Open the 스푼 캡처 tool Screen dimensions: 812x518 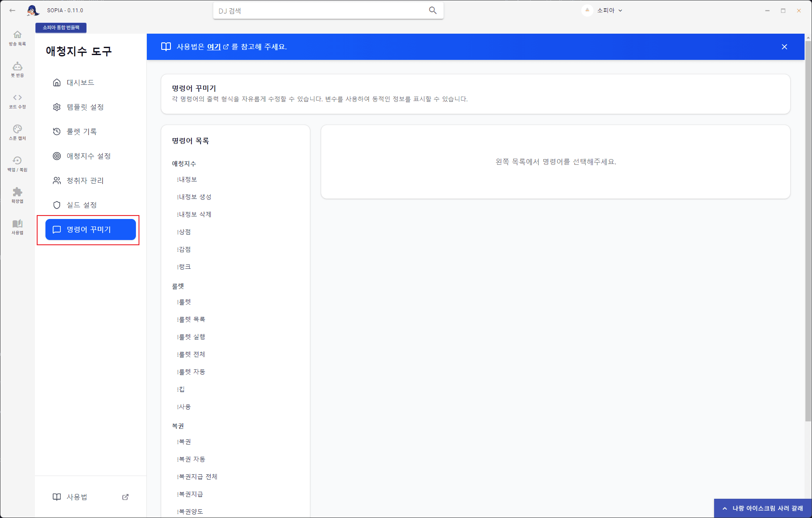[17, 132]
